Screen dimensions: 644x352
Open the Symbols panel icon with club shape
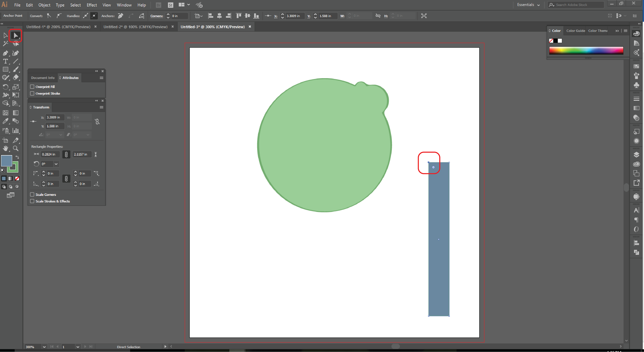(x=636, y=85)
